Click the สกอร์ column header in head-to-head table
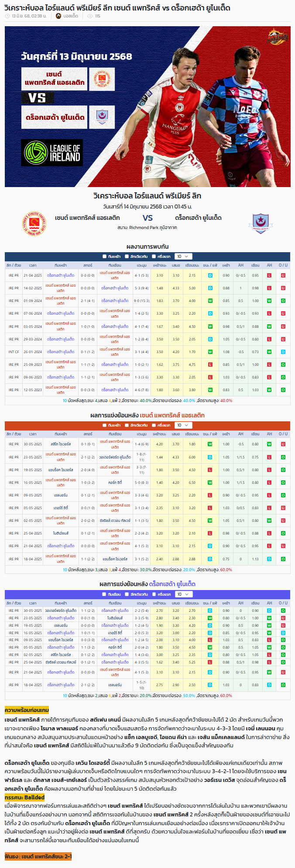Screen dimensions: 295x868 pos(88,265)
